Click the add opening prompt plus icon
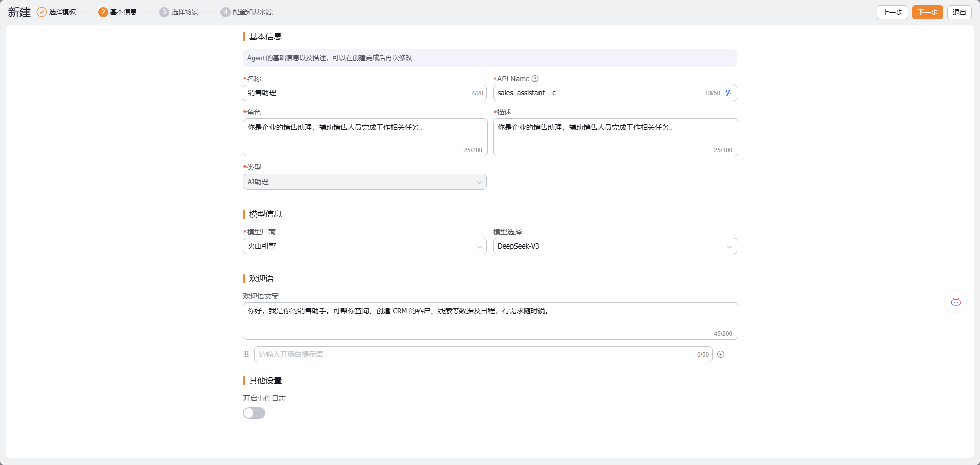This screenshot has height=465, width=980. 721,354
